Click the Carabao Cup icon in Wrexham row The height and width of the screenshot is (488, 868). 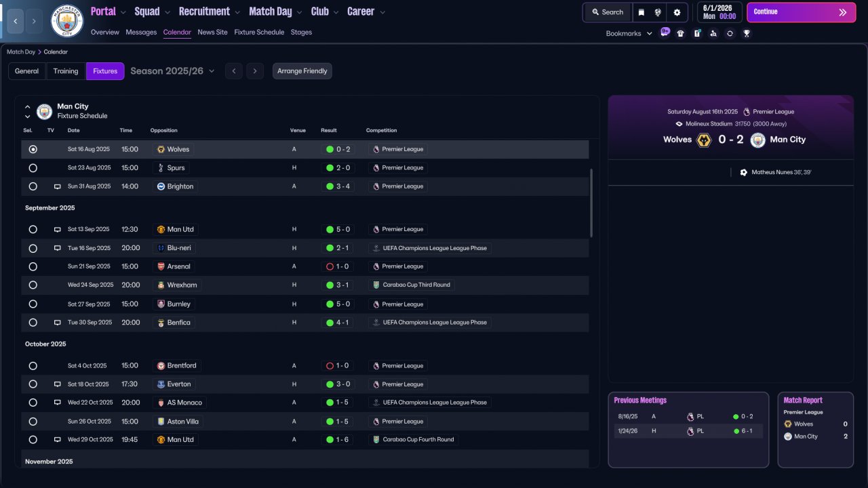[x=376, y=285]
